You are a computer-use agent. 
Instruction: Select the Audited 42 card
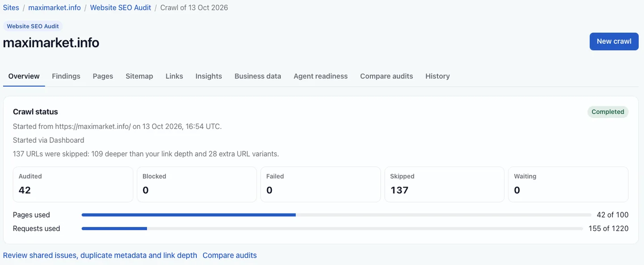pos(73,184)
